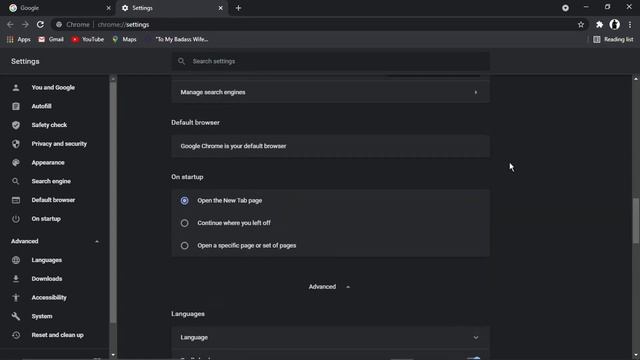Click the search magnifier in settings
Screen dimensions: 640x360
(x=182, y=61)
